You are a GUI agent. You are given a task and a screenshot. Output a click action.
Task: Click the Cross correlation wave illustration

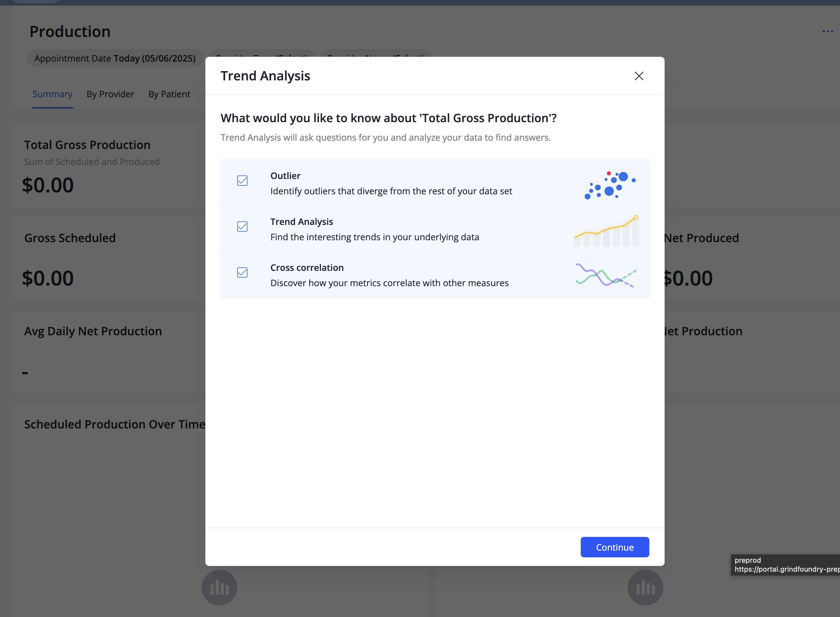coord(606,276)
